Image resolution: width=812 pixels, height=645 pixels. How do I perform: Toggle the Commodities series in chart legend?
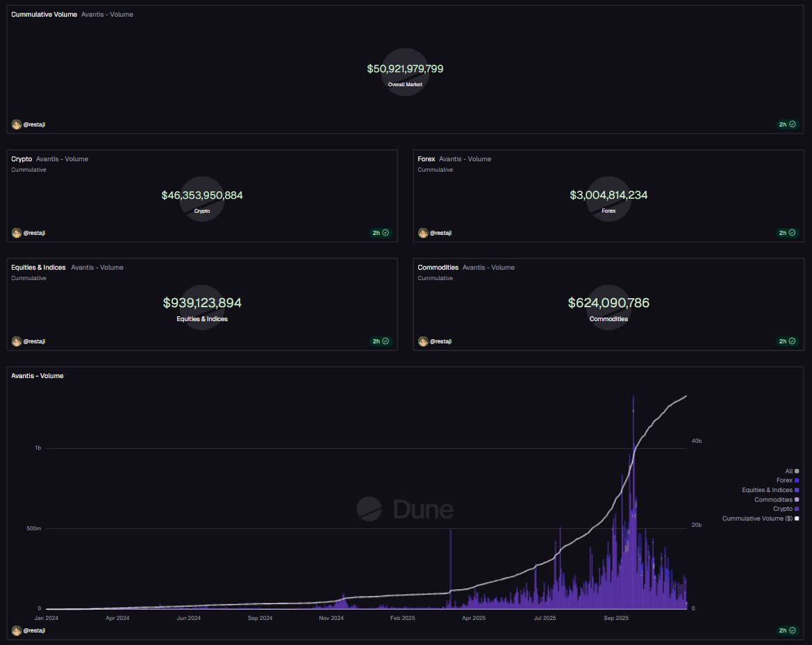pyautogui.click(x=777, y=500)
